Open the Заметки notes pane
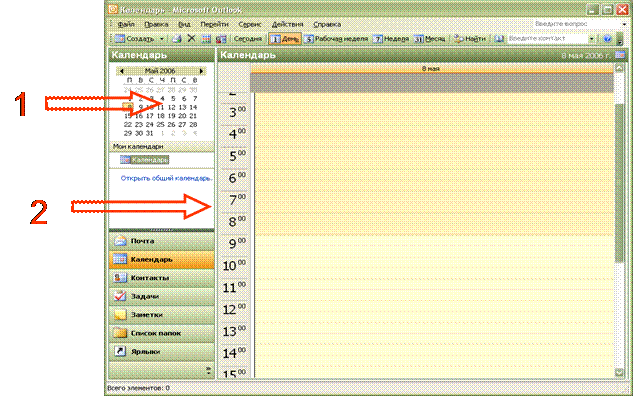 (161, 315)
